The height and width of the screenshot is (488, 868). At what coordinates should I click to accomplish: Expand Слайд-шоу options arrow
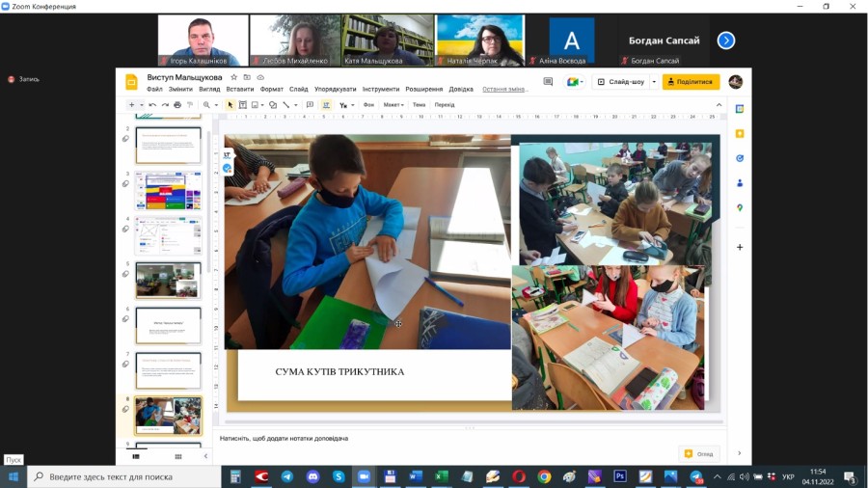pyautogui.click(x=654, y=82)
